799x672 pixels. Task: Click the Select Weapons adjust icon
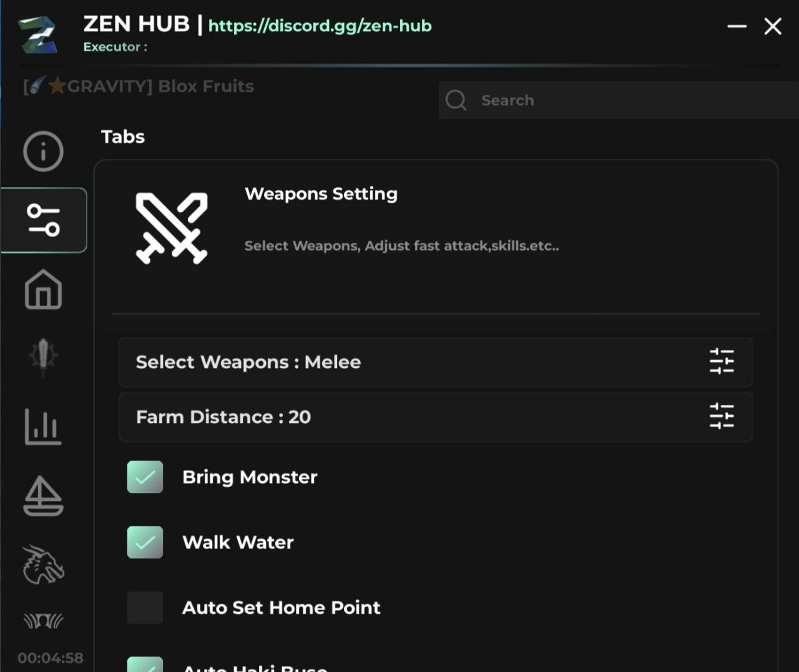pyautogui.click(x=722, y=361)
